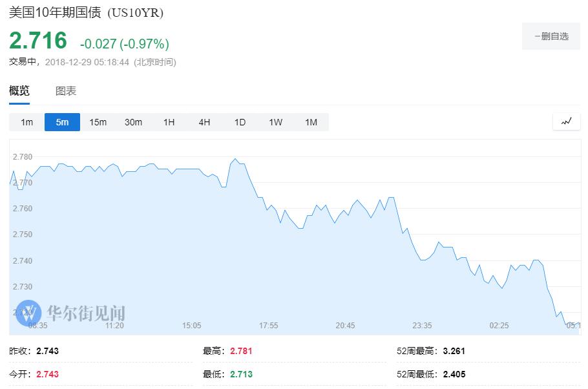Show the 1M monthly interval

[311, 122]
